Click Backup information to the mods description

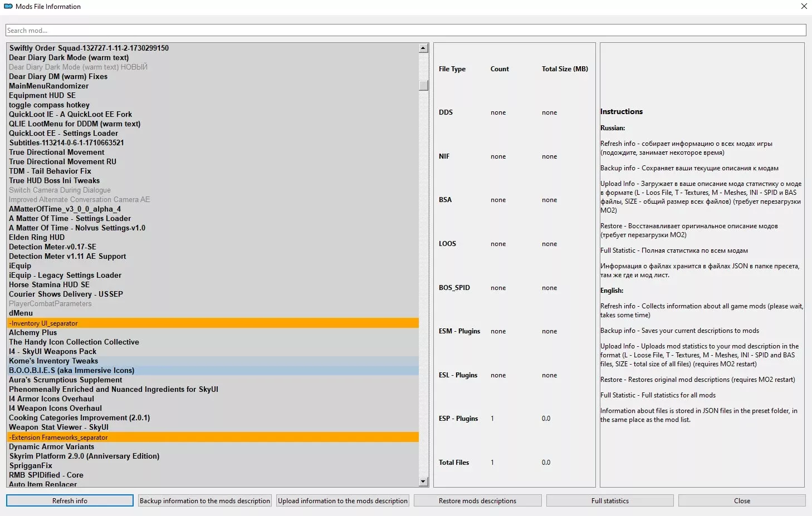tap(205, 501)
